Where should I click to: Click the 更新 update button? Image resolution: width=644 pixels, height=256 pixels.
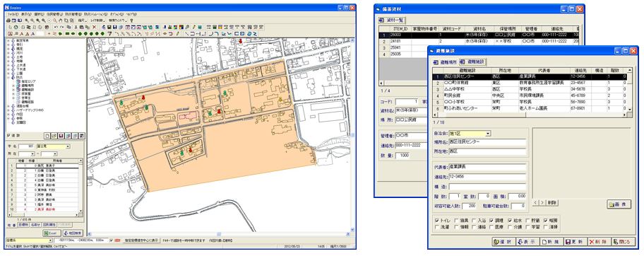[575, 242]
